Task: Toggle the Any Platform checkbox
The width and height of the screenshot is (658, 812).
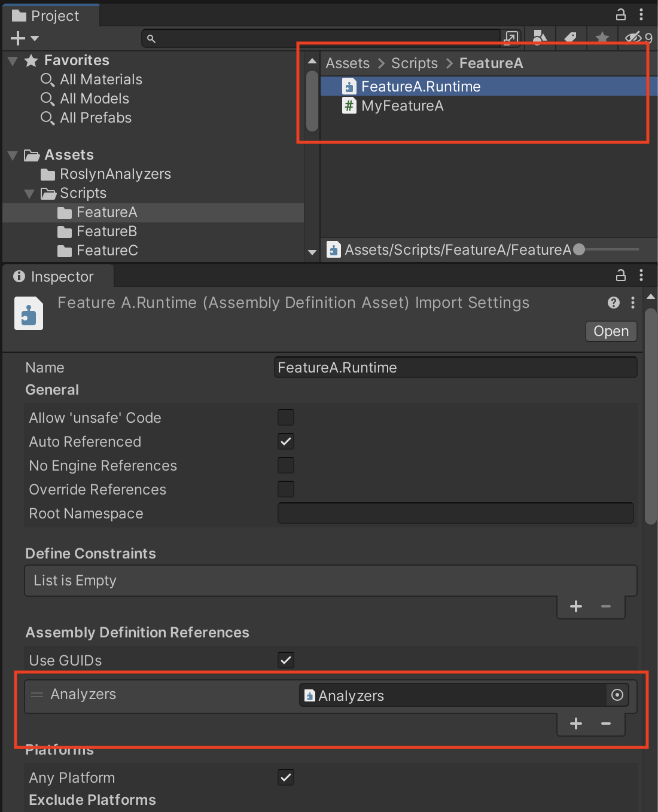Action: tap(286, 777)
